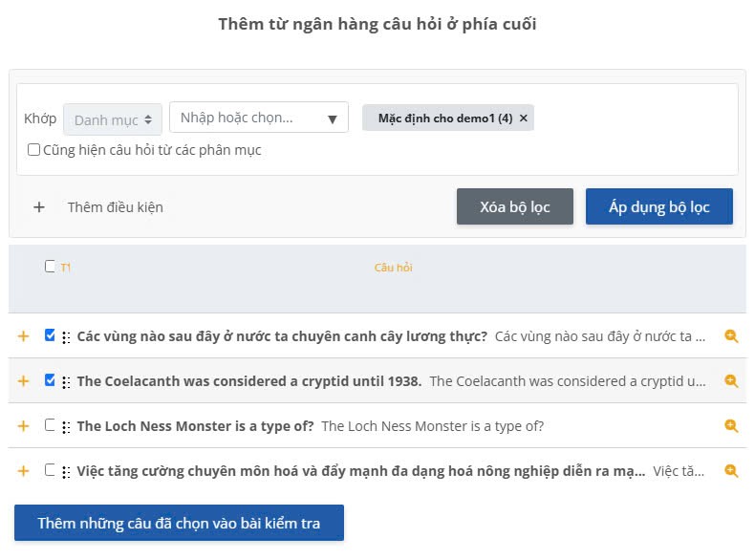
Task: Expand the 'Nhập hoặc chọn...' category combo box
Action: coord(259,117)
